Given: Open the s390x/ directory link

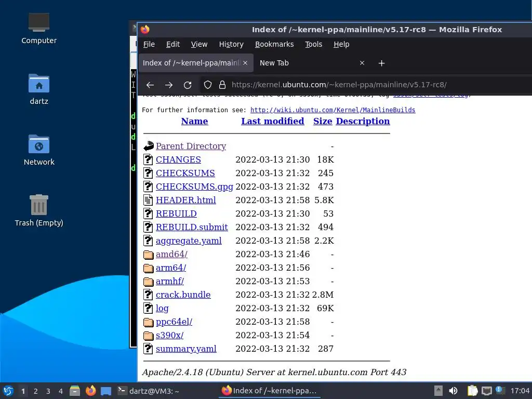Looking at the screenshot, I should click(170, 335).
